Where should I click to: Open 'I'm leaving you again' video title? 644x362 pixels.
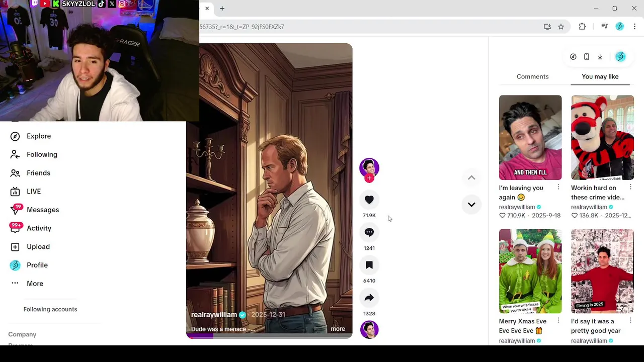pyautogui.click(x=521, y=193)
